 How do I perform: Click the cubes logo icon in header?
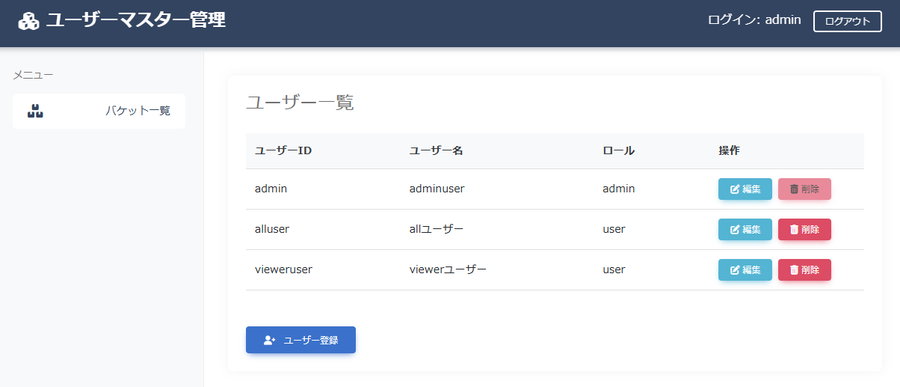[29, 22]
